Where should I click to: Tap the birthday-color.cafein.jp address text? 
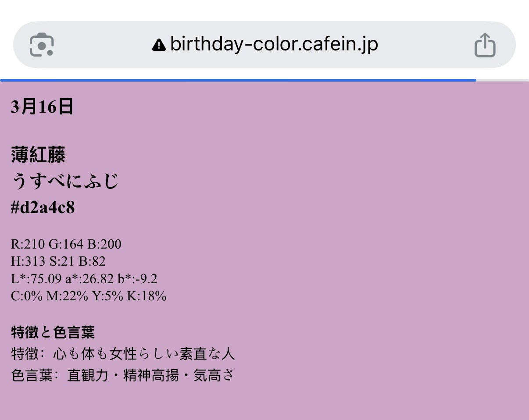pyautogui.click(x=274, y=44)
